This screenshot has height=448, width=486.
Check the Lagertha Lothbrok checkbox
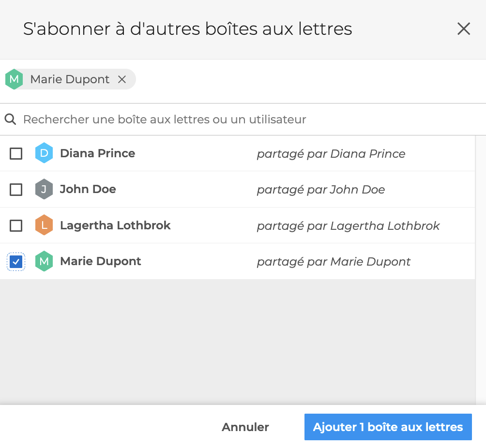pyautogui.click(x=16, y=225)
